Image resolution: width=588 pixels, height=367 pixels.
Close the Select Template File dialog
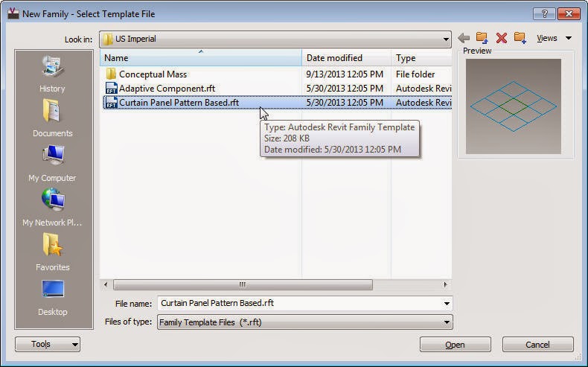569,14
